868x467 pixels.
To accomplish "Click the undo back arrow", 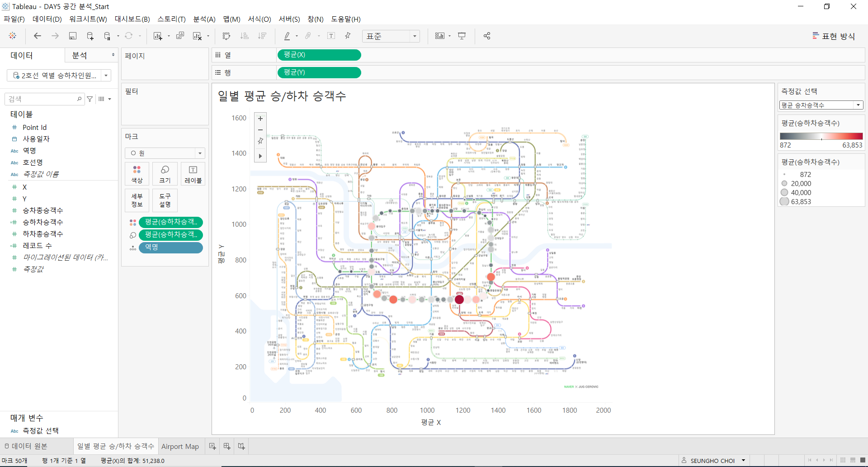I will pyautogui.click(x=38, y=36).
